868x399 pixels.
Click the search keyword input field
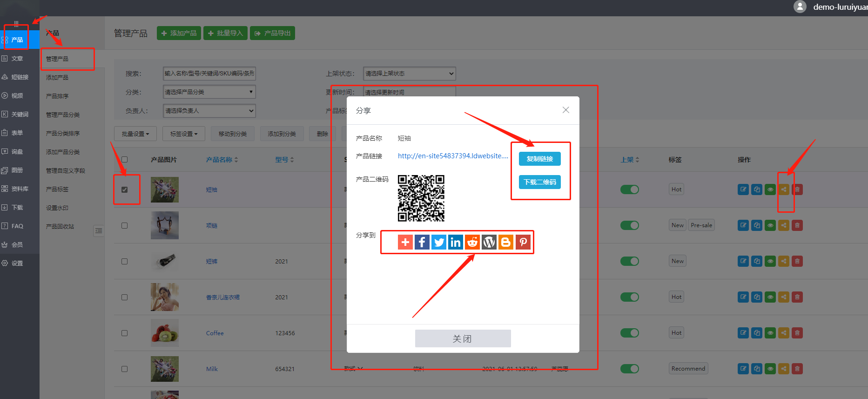click(x=209, y=74)
